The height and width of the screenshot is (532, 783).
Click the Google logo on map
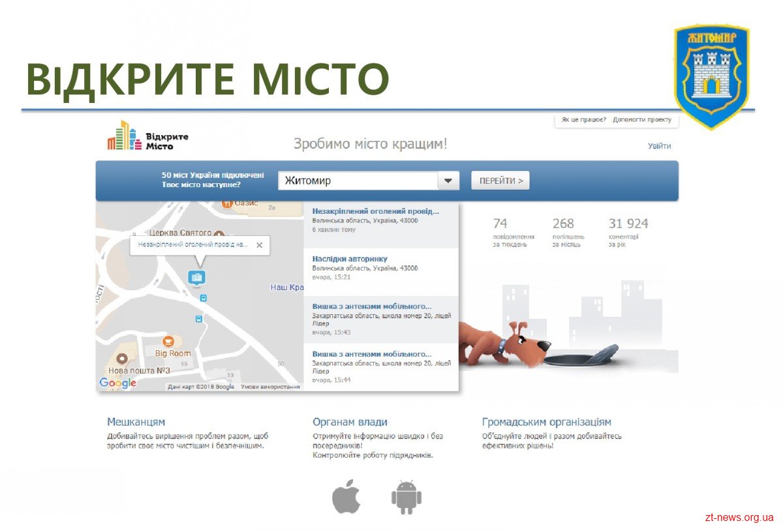click(118, 383)
